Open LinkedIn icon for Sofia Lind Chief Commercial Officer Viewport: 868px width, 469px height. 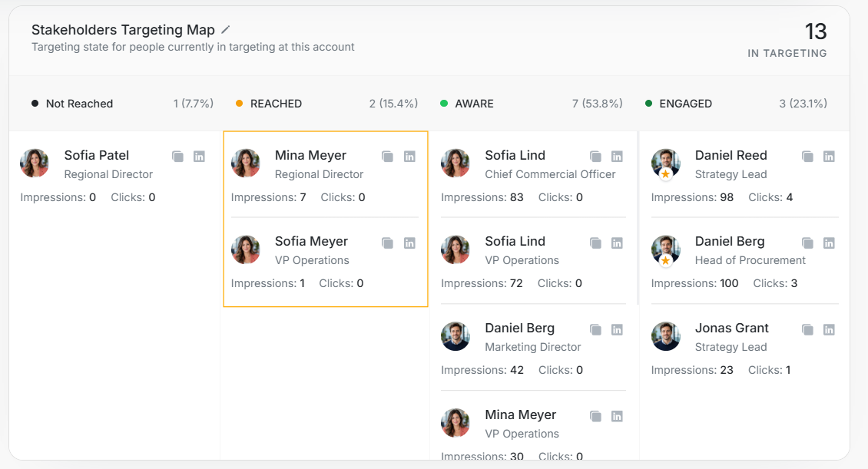click(x=617, y=157)
